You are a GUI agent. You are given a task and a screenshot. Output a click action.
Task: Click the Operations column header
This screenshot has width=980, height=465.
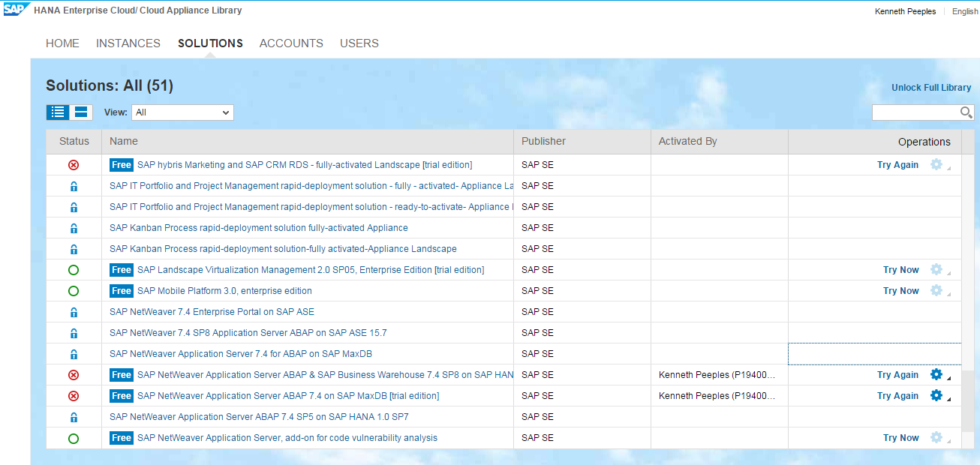(875, 142)
